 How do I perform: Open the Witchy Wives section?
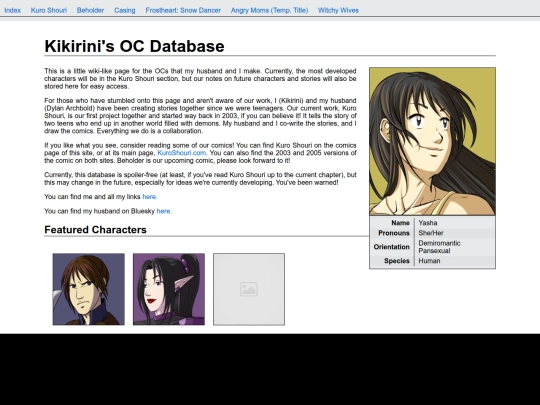click(x=338, y=10)
